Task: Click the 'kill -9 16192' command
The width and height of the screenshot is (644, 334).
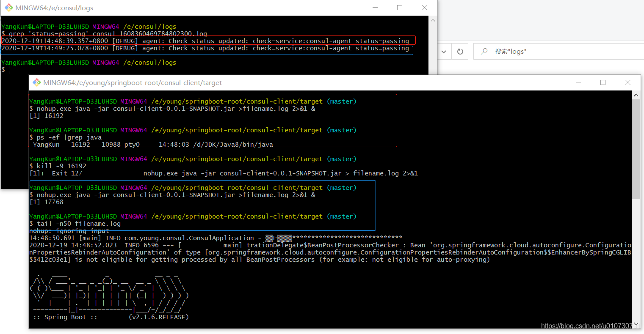Action: [x=58, y=166]
